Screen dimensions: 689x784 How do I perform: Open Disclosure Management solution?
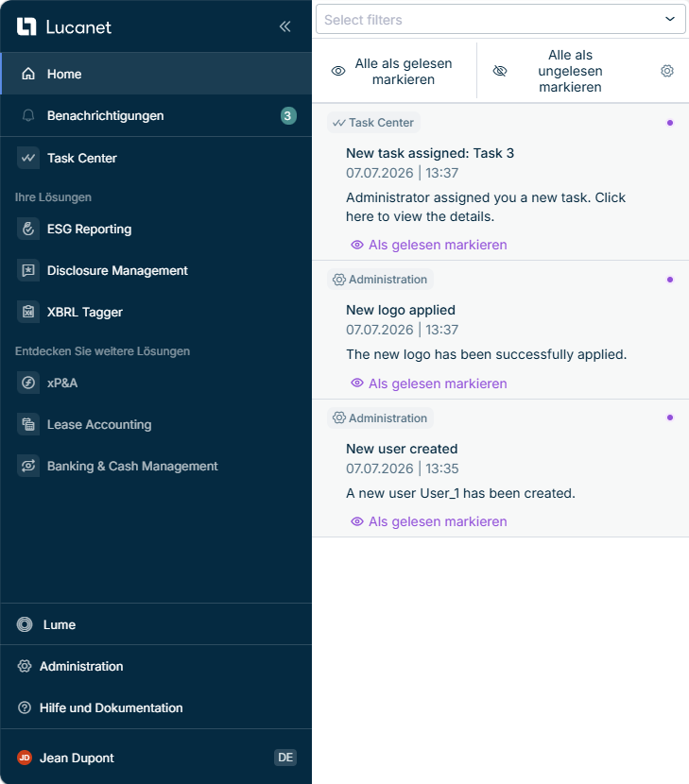156,270
